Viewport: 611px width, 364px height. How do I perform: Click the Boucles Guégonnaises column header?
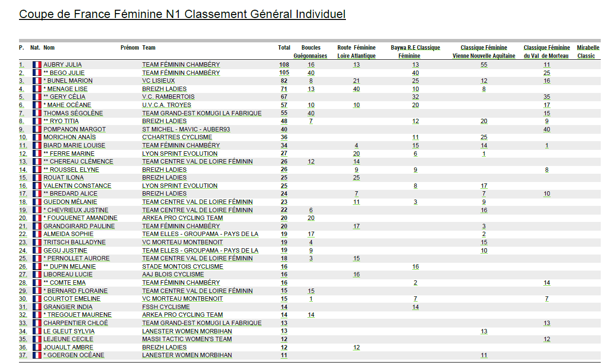pos(311,52)
